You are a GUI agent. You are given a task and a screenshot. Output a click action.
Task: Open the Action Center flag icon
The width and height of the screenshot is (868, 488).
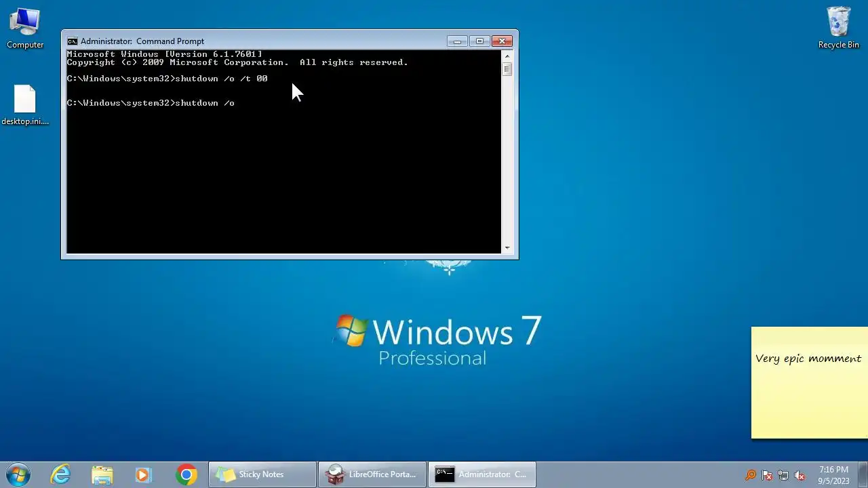coord(767,475)
